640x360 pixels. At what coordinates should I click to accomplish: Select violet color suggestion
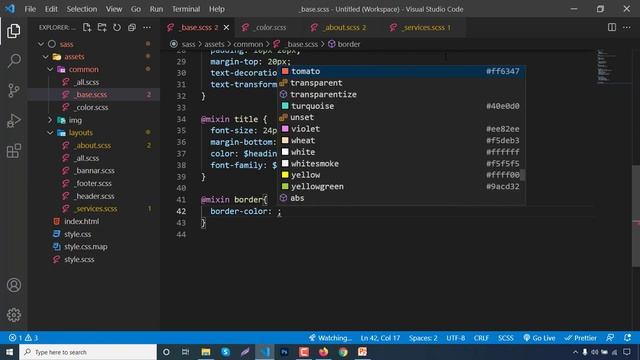pos(402,129)
